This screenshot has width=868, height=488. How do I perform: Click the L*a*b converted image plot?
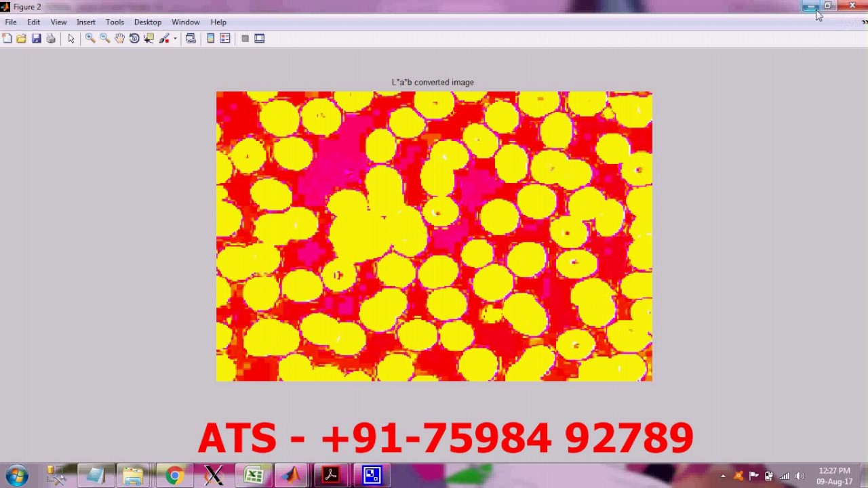[x=434, y=236]
